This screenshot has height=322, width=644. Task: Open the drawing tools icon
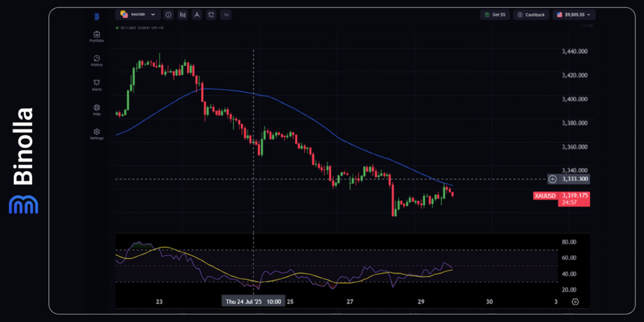[197, 14]
